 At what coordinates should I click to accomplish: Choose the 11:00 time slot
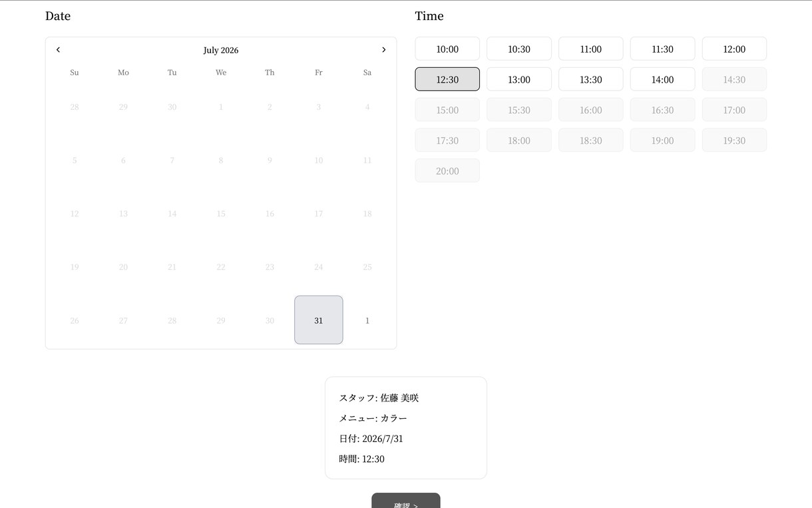point(591,49)
